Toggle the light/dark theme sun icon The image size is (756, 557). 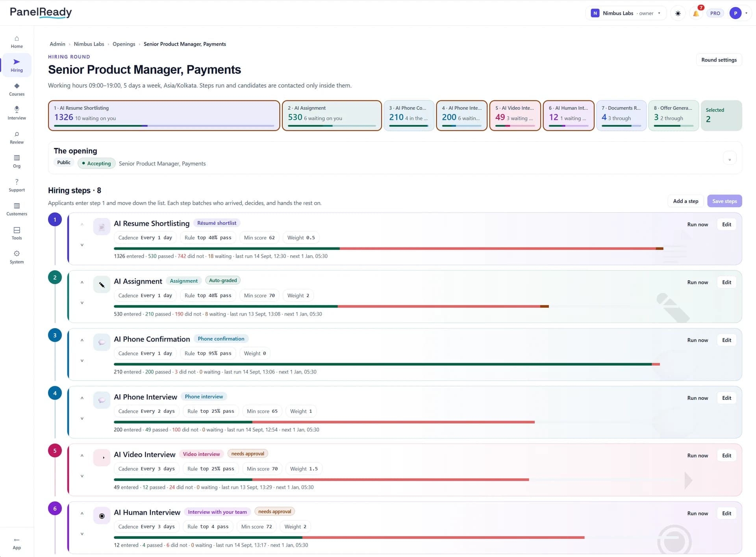click(x=678, y=13)
